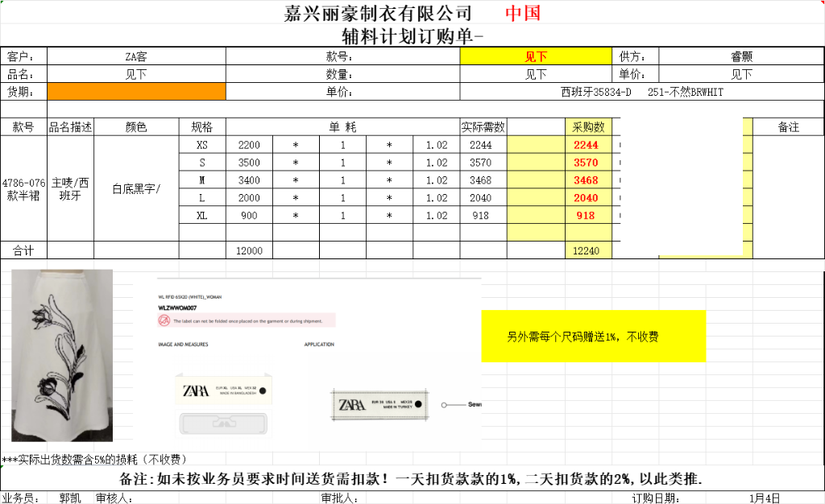Click the orange 货期 delivery date cell
The image size is (825, 504).
point(136,92)
